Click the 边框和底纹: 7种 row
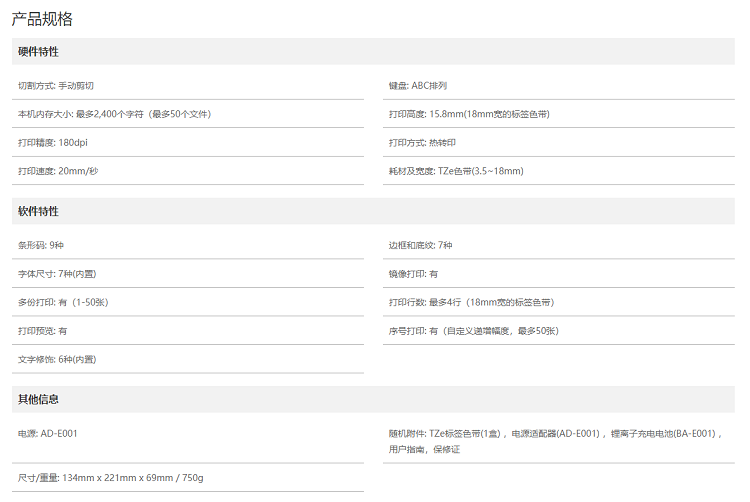750x502 pixels. [x=559, y=245]
